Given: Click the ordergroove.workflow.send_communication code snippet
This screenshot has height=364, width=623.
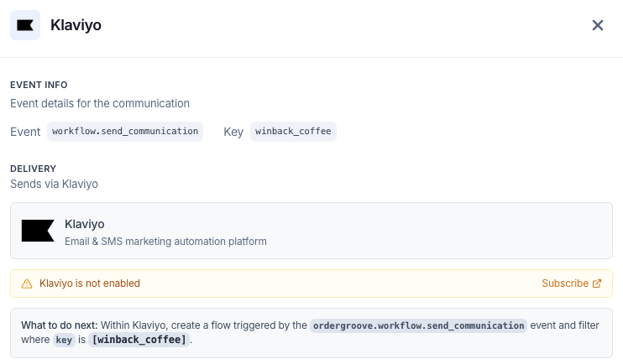Looking at the screenshot, I should (x=418, y=325).
